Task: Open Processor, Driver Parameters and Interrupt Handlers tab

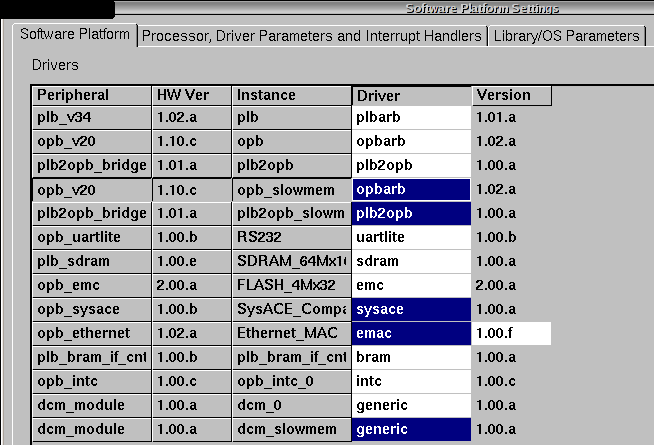Action: [x=312, y=36]
